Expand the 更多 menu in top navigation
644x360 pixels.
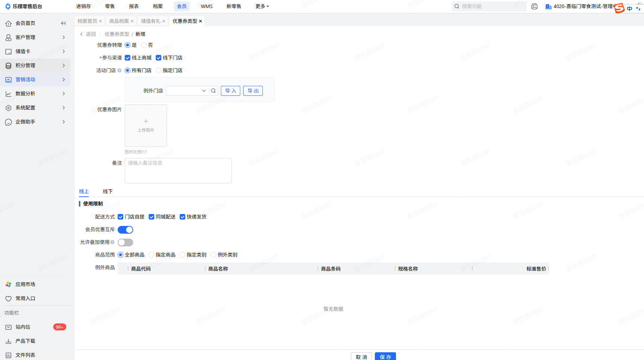pyautogui.click(x=262, y=6)
